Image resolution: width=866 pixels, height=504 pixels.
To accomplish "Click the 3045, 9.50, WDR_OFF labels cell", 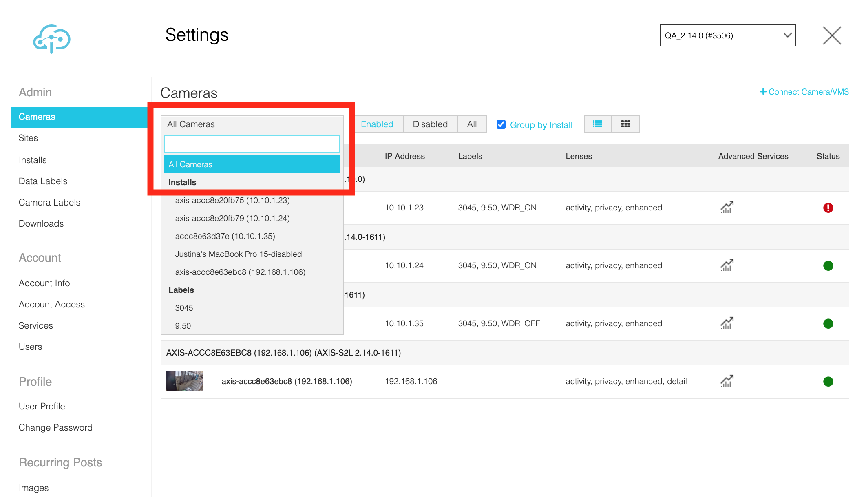I will click(499, 323).
